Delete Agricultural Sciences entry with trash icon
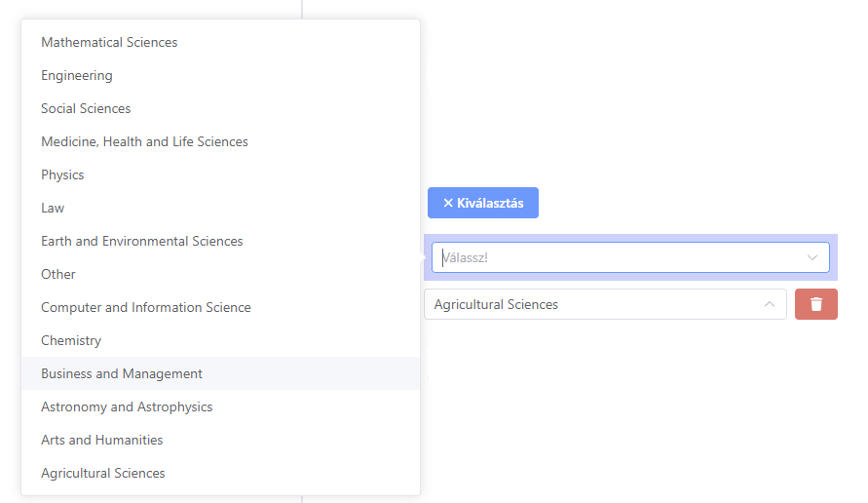The image size is (868, 503). click(x=816, y=304)
